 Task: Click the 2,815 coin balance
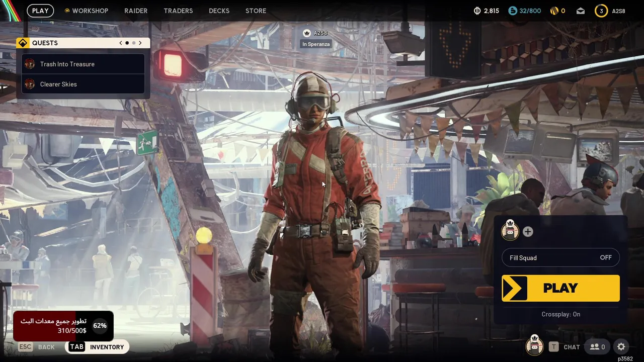point(492,11)
